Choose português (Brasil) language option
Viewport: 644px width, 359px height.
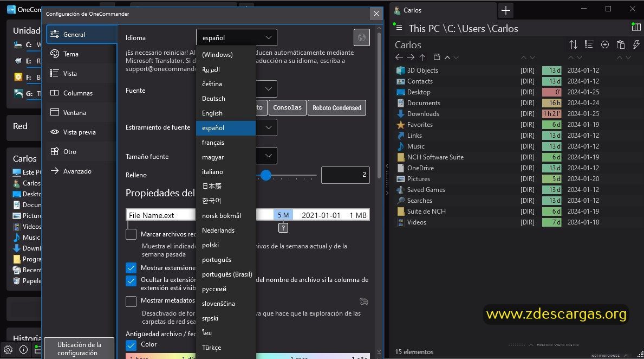(226, 274)
